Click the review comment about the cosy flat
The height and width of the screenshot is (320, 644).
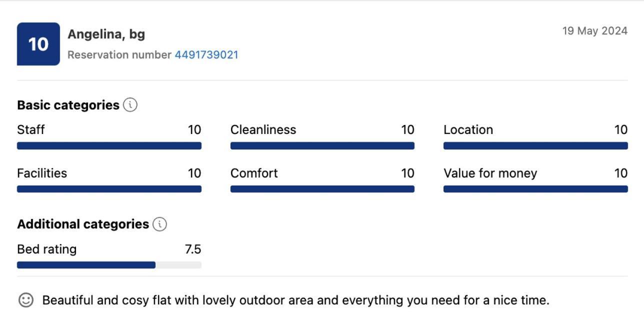[x=295, y=300]
